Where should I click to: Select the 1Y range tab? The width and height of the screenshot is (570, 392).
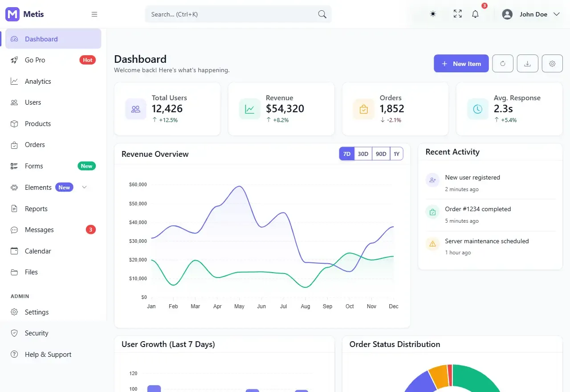coord(397,154)
